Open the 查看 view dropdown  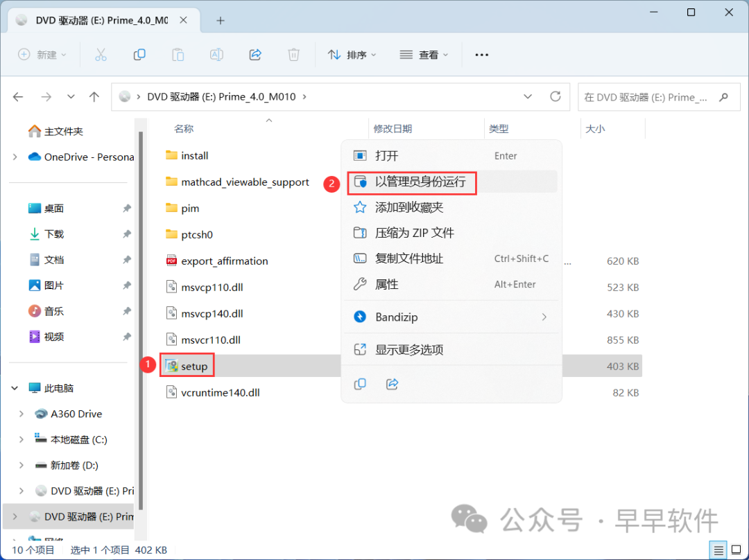424,55
